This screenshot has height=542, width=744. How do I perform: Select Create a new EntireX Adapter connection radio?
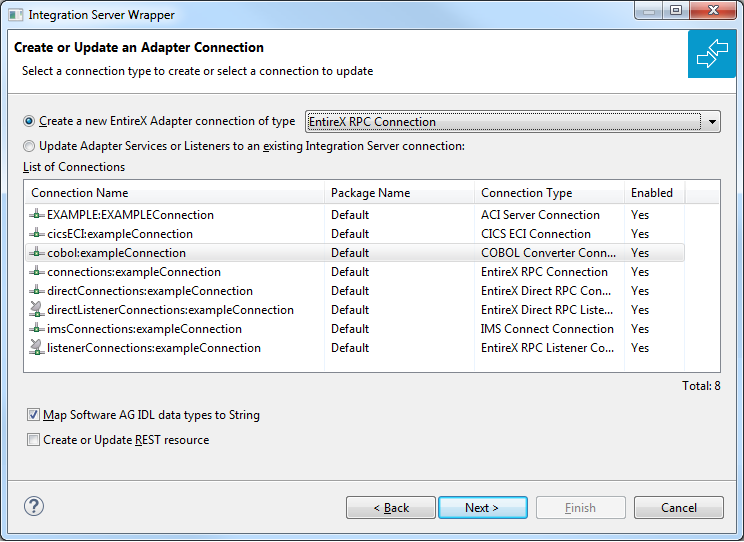[x=29, y=121]
